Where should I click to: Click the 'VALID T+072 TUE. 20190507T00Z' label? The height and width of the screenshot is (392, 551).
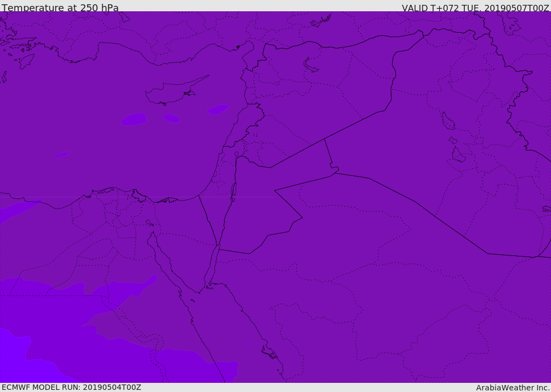tap(476, 8)
